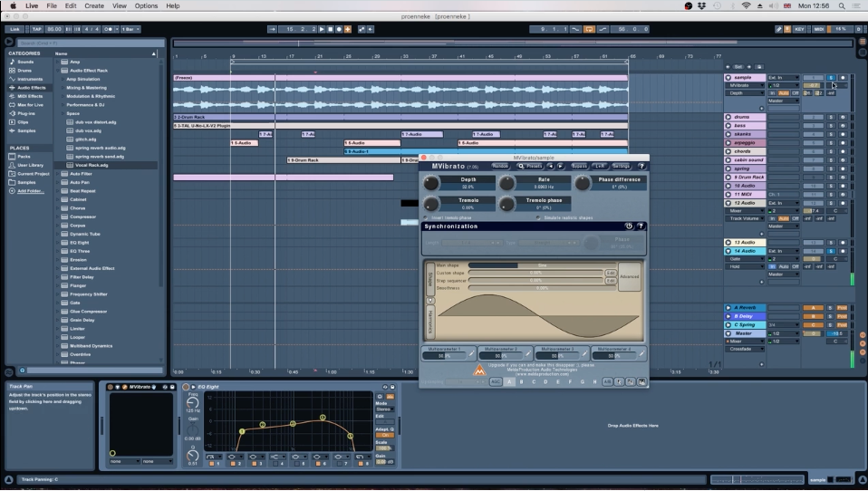Click the TAP tempo button

pos(36,29)
